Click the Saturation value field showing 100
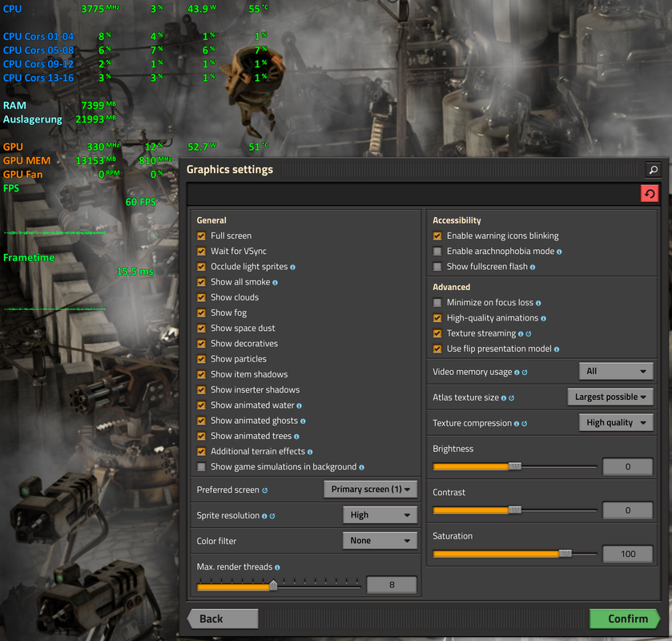 pos(627,554)
